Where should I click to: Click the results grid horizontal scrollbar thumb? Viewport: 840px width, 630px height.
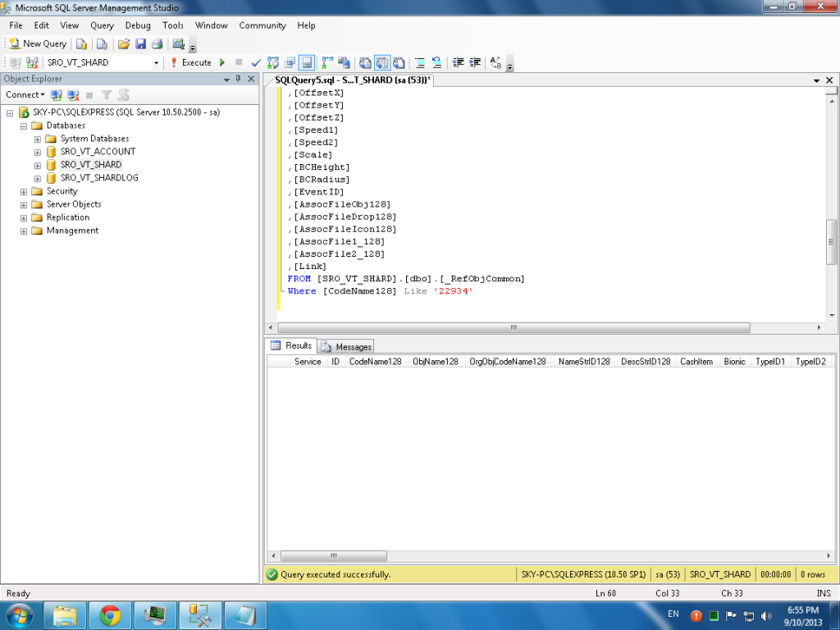(x=333, y=556)
